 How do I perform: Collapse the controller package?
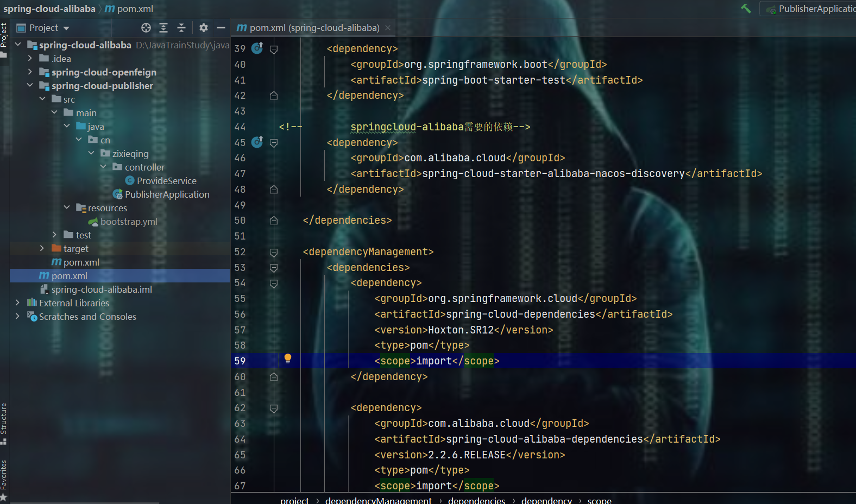click(103, 167)
